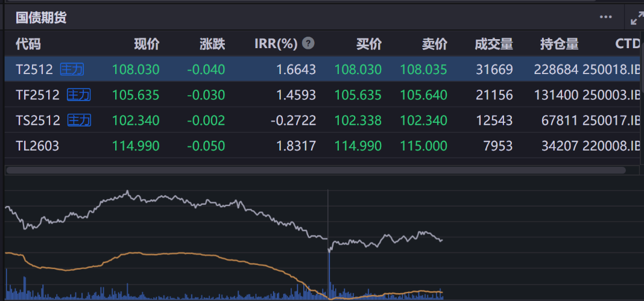Sort by the 持仓量 column header
Image resolution: width=644 pixels, height=301 pixels.
pyautogui.click(x=560, y=43)
